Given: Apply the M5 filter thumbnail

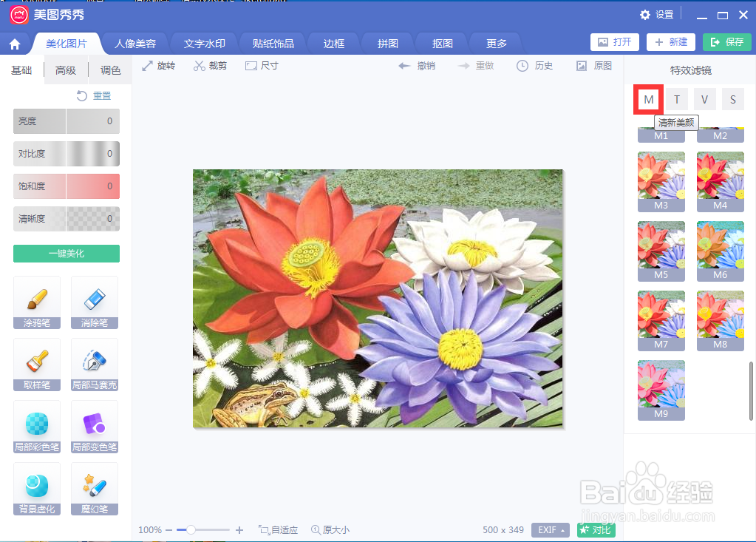Looking at the screenshot, I should click(x=661, y=251).
